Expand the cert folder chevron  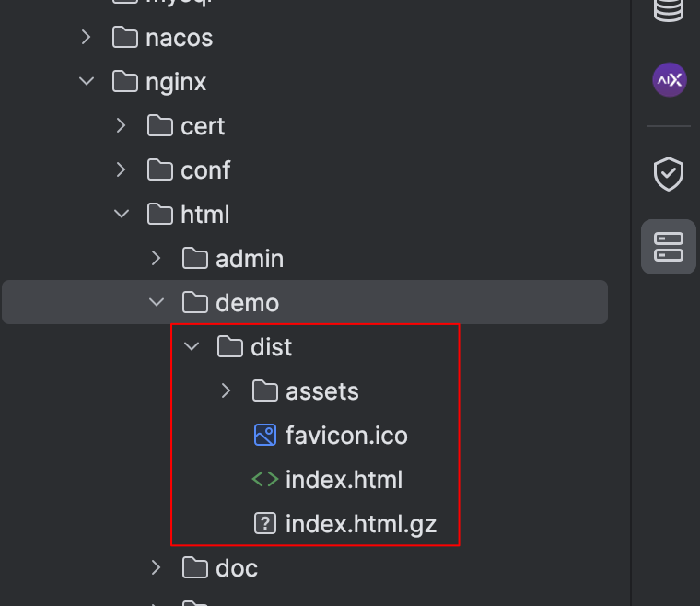click(x=122, y=126)
